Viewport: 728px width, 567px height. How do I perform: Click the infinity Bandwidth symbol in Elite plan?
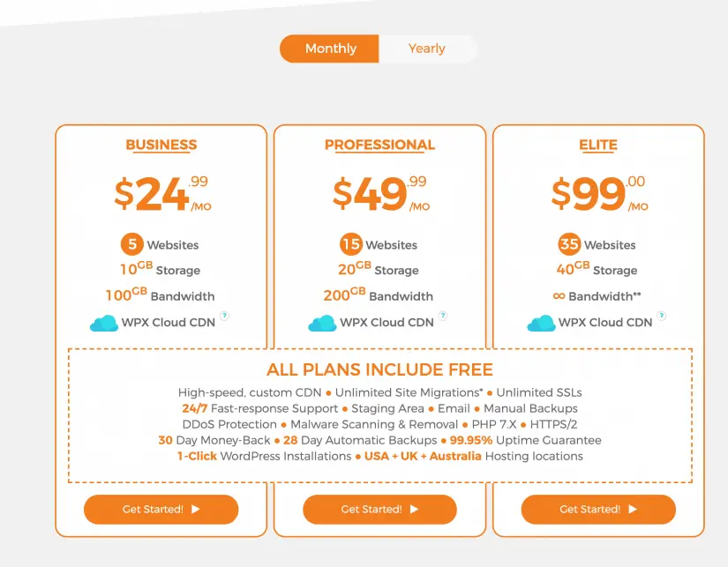click(x=559, y=296)
